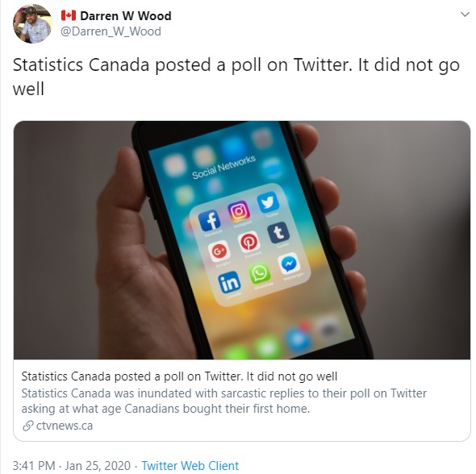Open Darren W Wood's profile avatar
The width and height of the screenshot is (476, 474).
[32, 23]
